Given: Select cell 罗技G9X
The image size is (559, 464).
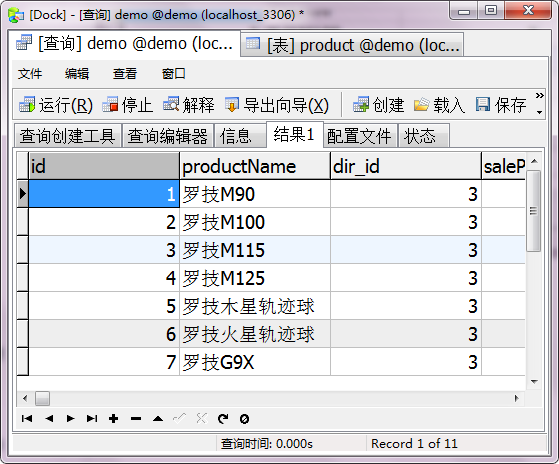Looking at the screenshot, I should [255, 362].
